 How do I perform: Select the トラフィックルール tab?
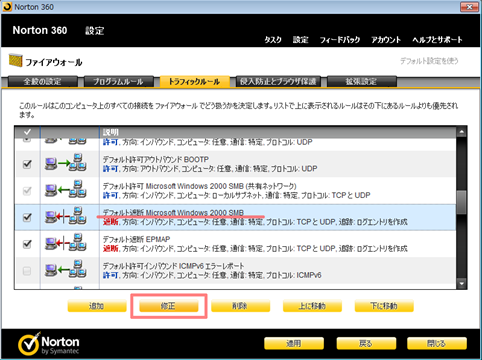(194, 82)
